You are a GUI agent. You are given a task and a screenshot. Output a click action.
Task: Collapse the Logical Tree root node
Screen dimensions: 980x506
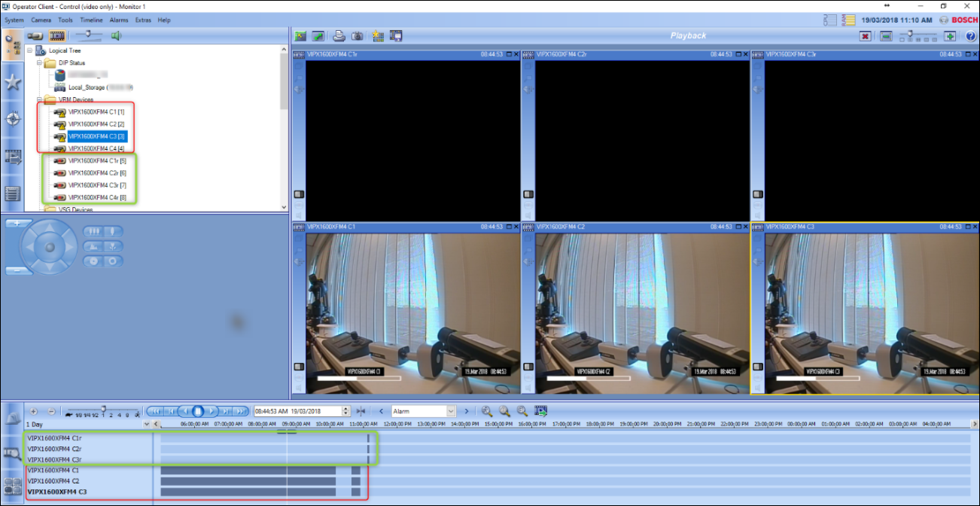coord(30,50)
